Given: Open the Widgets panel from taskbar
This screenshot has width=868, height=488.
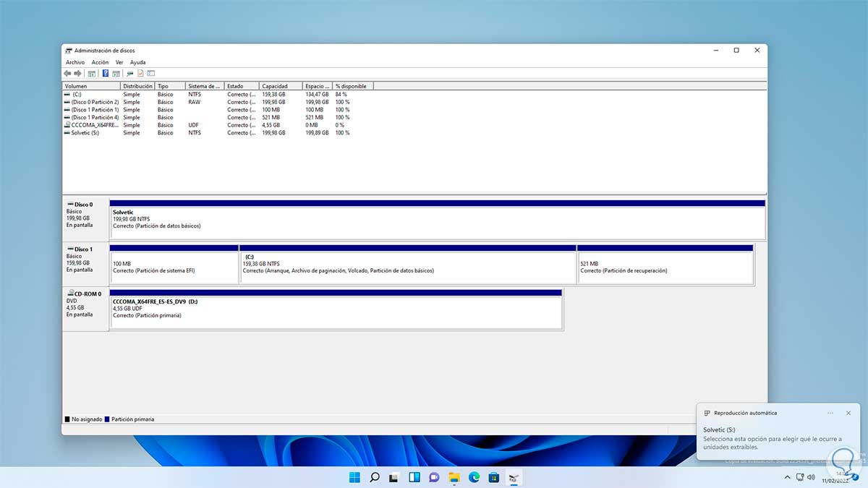Looking at the screenshot, I should tap(414, 477).
